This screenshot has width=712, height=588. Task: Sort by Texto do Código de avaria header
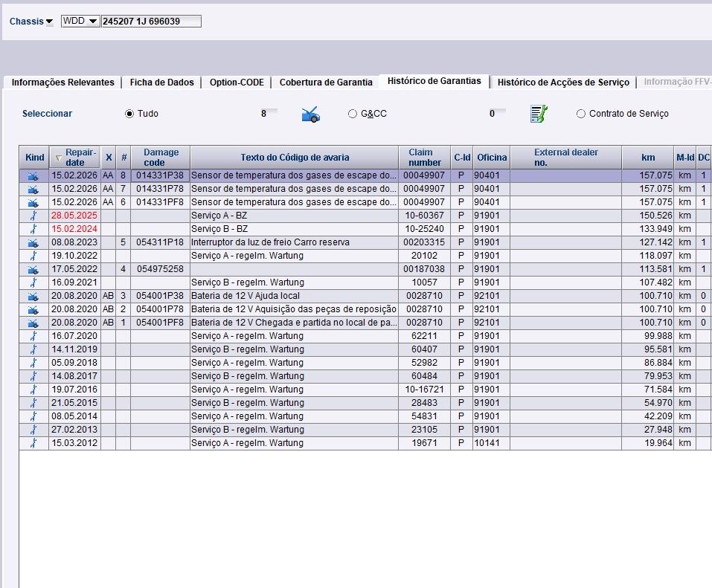pos(295,158)
